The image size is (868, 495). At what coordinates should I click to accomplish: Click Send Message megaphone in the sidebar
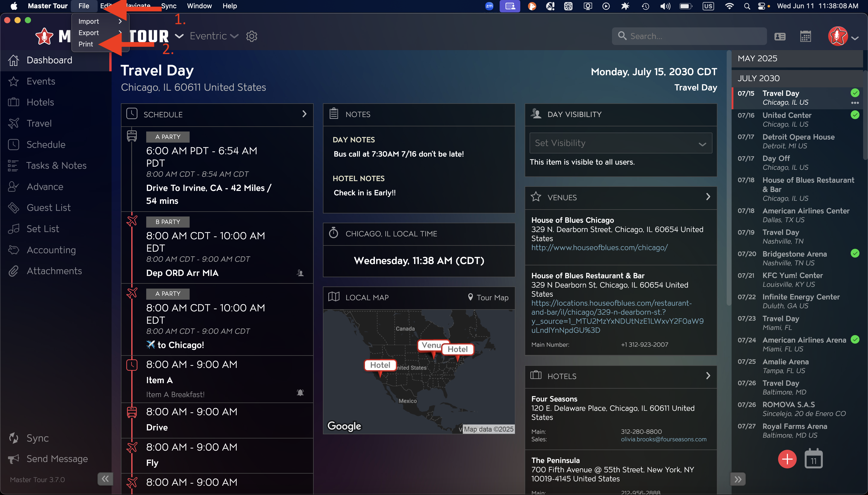(14, 459)
